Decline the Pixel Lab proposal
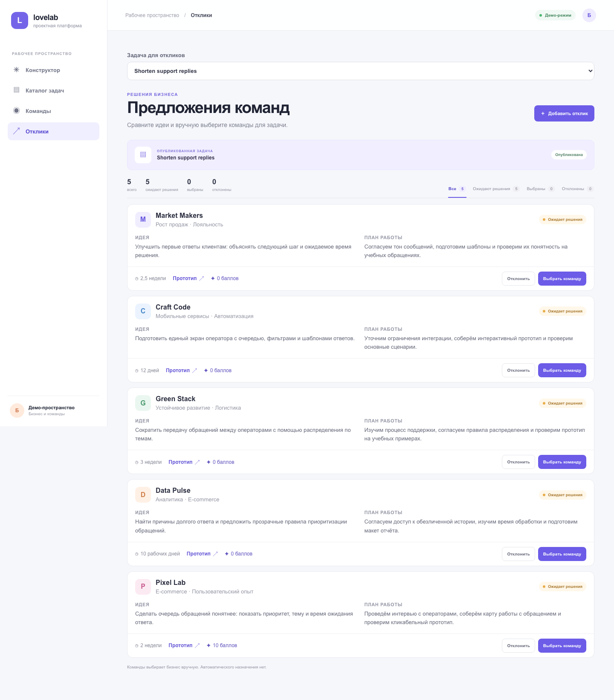The width and height of the screenshot is (614, 700). [518, 646]
